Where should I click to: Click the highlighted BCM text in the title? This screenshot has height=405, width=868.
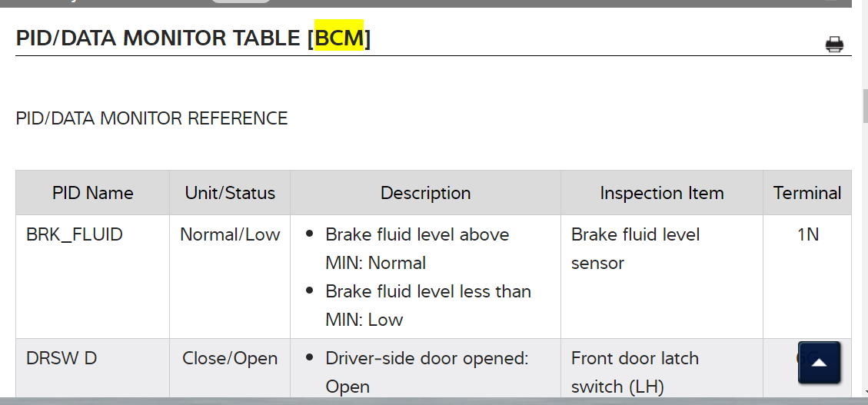click(339, 38)
